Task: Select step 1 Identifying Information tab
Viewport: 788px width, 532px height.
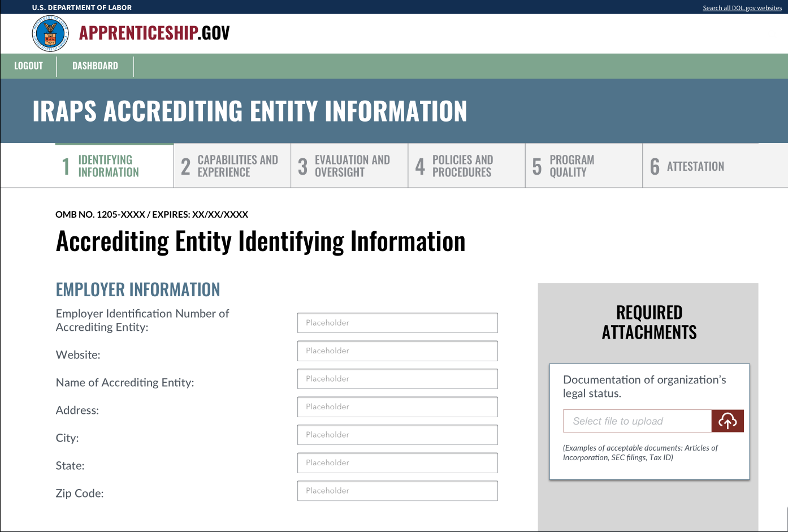Action: pyautogui.click(x=115, y=166)
